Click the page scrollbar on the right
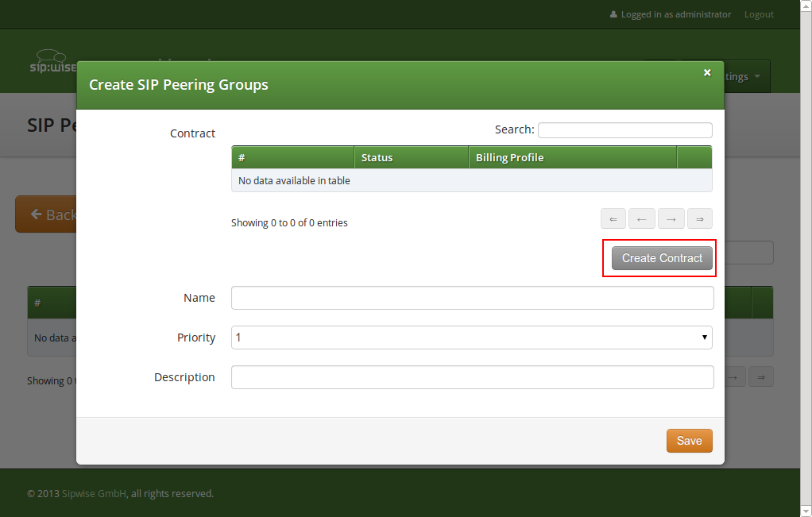The height and width of the screenshot is (517, 812). point(806,258)
